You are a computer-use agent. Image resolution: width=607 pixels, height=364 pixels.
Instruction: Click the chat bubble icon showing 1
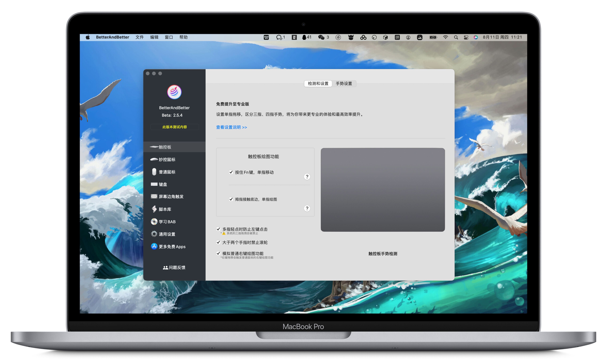point(280,37)
